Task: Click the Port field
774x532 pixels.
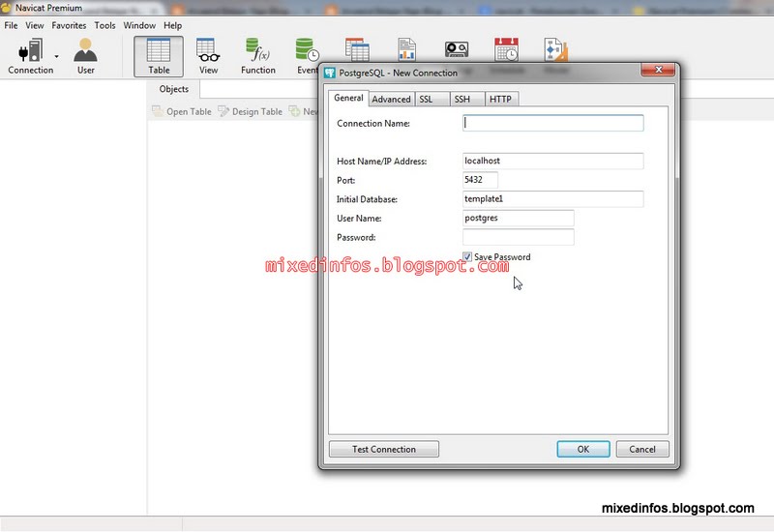Action: tap(480, 180)
